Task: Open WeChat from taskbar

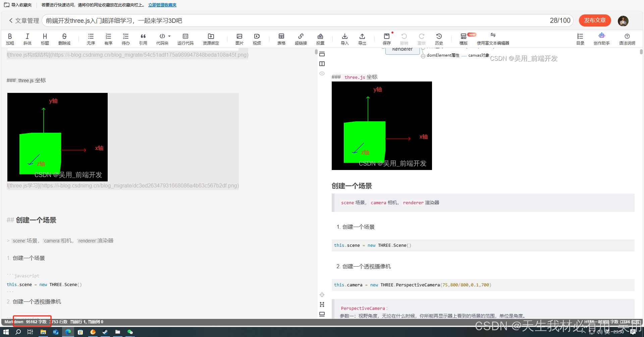Action: (x=130, y=332)
